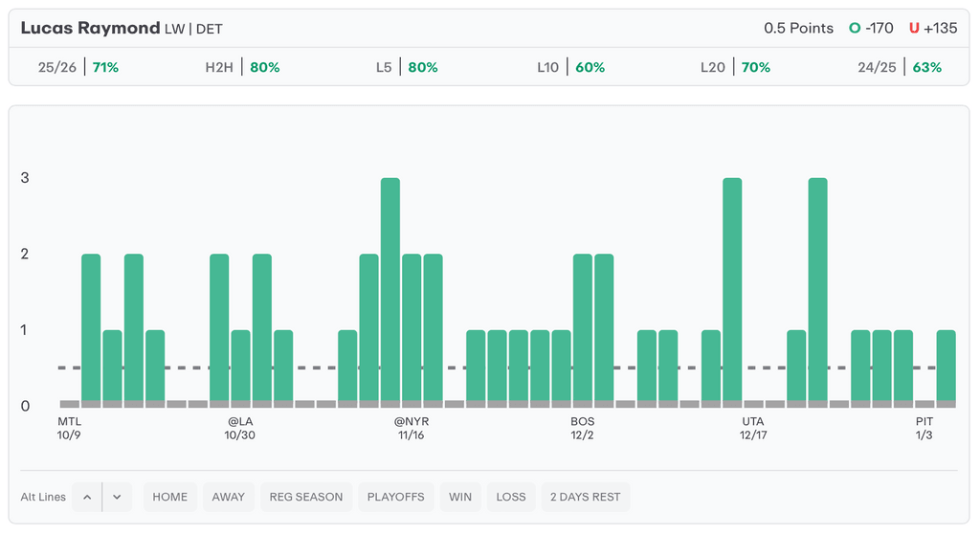This screenshot has height=535, width=980.
Task: Raise alt line with up chevron
Action: [87, 497]
